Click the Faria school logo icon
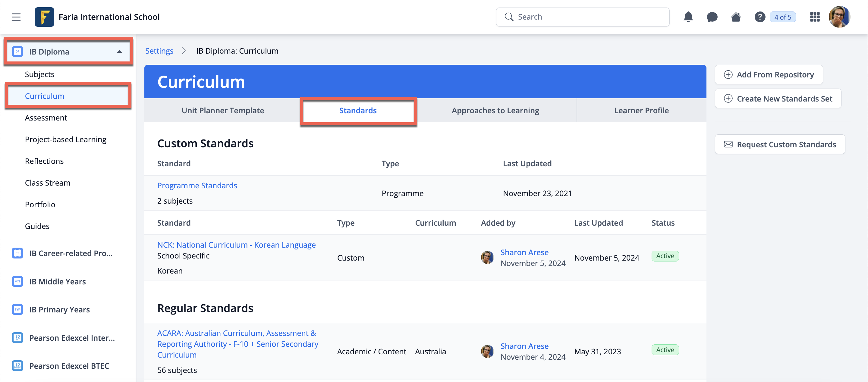 [x=44, y=17]
